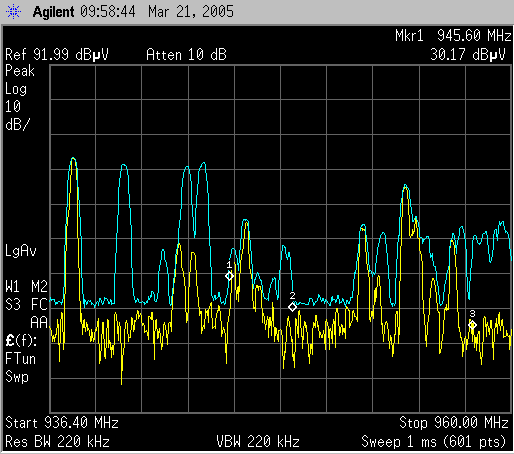
Task: Click the Ref 91.99 dBµV label
Action: [x=57, y=55]
